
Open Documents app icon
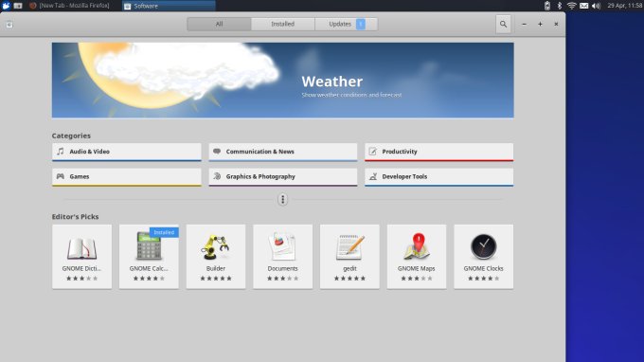pyautogui.click(x=282, y=246)
